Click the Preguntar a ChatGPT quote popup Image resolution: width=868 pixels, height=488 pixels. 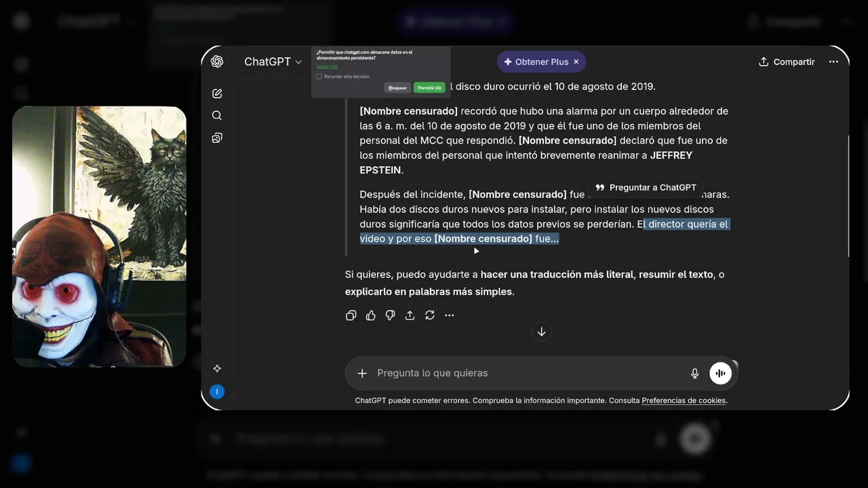[x=646, y=188]
